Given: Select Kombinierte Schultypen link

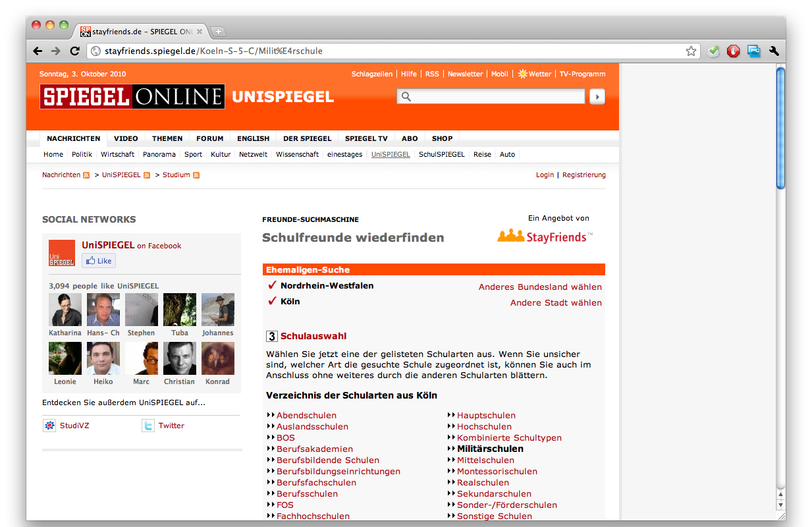Looking at the screenshot, I should click(x=510, y=438).
